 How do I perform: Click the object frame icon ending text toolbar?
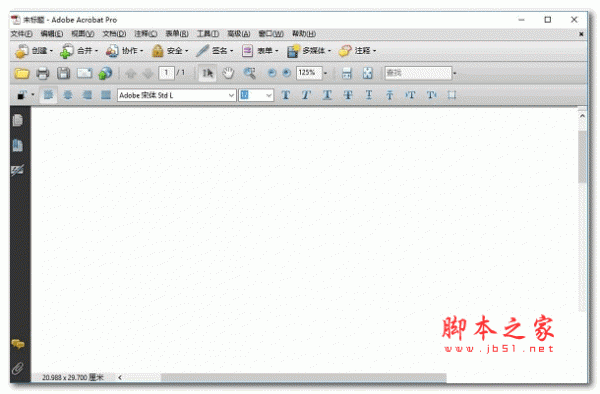click(452, 95)
